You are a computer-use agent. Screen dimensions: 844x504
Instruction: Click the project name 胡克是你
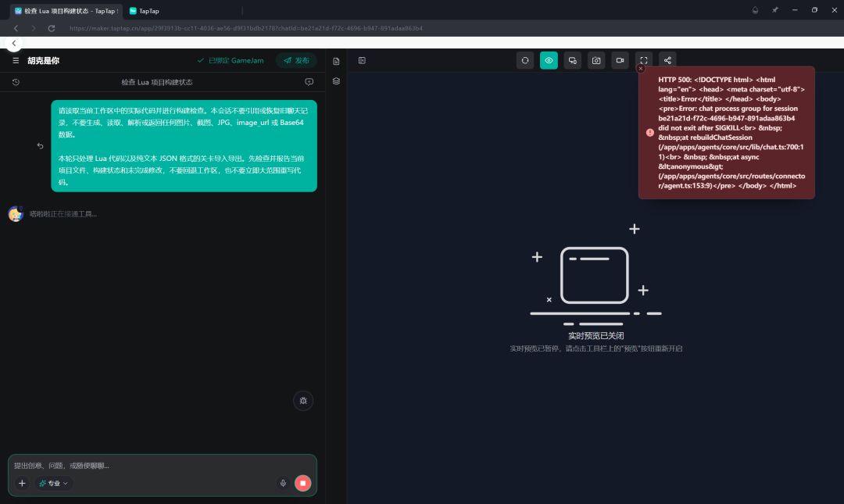click(44, 61)
